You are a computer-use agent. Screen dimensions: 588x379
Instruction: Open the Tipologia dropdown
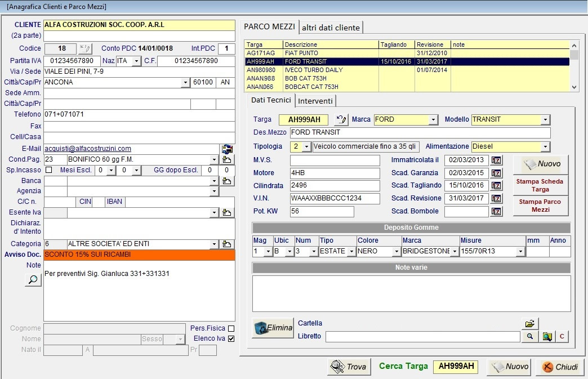tap(307, 146)
